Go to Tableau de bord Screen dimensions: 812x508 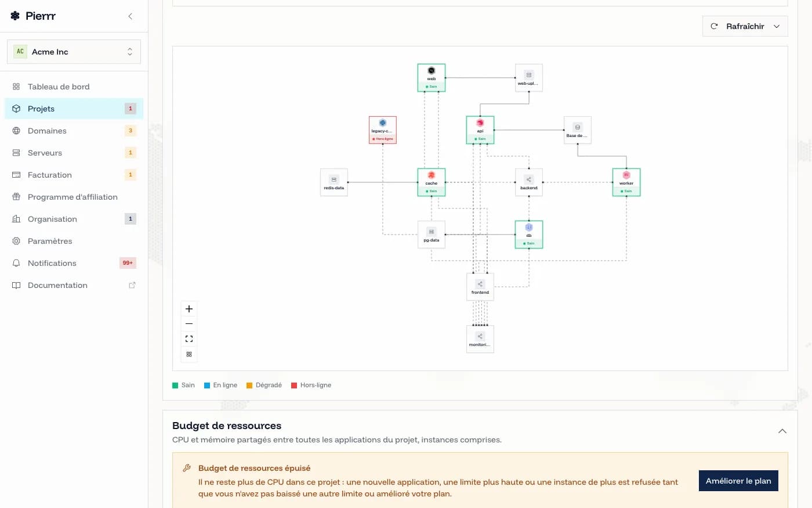pos(74,87)
